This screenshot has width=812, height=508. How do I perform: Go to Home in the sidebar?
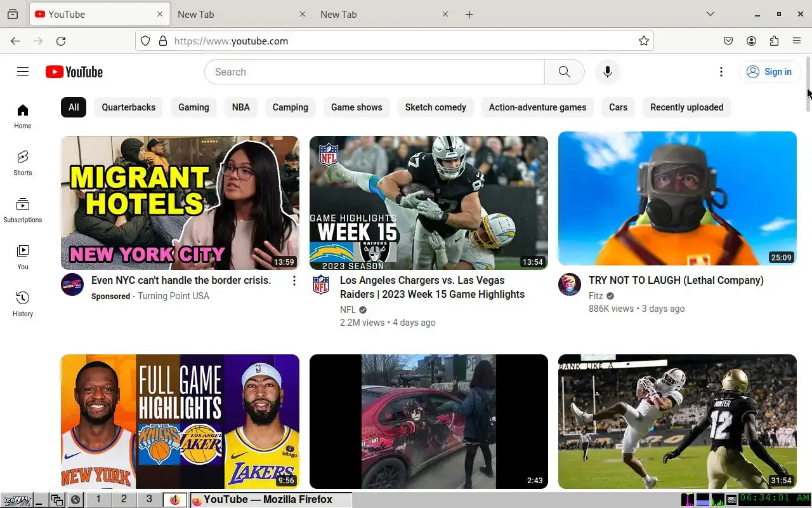[23, 116]
